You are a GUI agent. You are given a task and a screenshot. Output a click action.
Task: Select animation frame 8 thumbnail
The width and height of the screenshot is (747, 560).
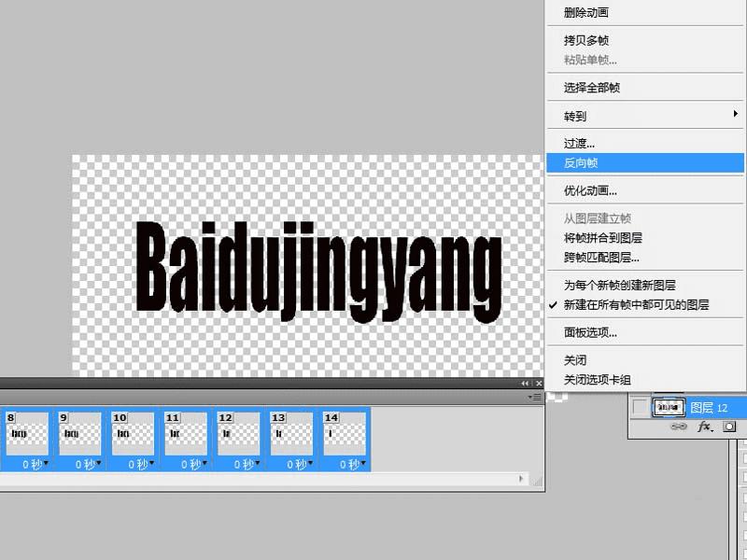click(x=27, y=433)
